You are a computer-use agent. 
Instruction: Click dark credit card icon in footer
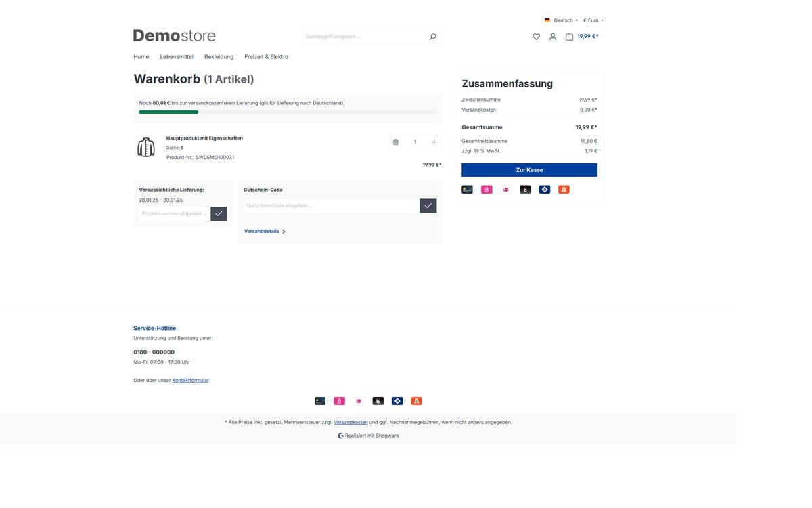click(x=320, y=401)
